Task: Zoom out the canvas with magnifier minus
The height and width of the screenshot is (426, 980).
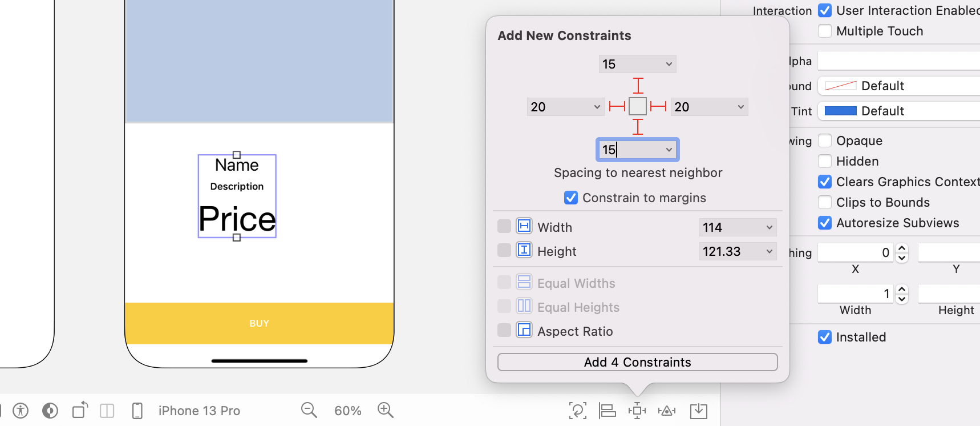Action: pyautogui.click(x=309, y=410)
